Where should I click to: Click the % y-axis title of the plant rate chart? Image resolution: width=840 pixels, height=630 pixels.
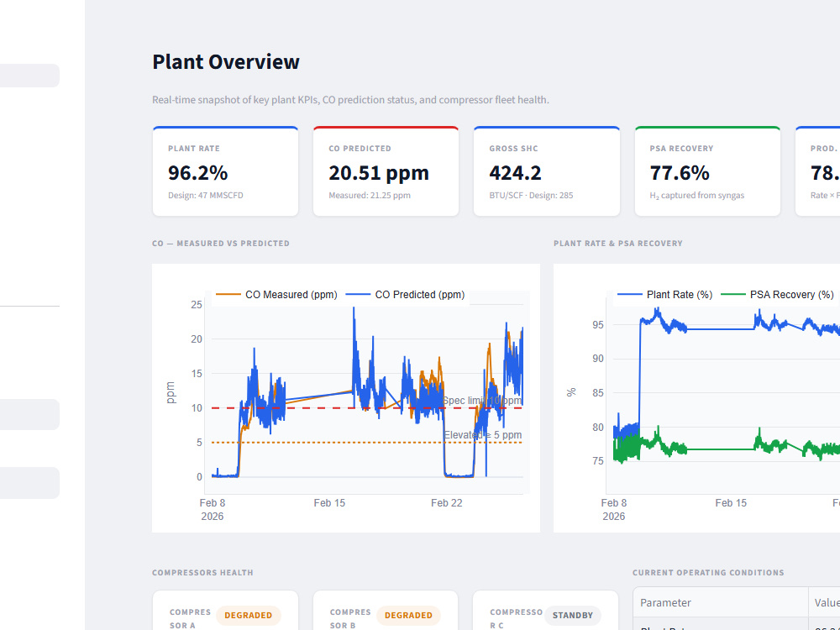(571, 392)
